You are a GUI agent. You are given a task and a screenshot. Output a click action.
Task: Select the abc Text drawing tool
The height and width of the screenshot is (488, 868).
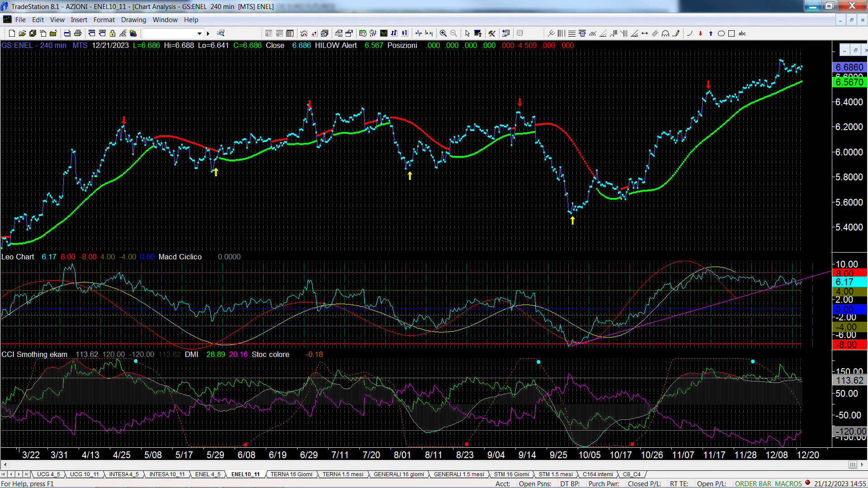[742, 33]
